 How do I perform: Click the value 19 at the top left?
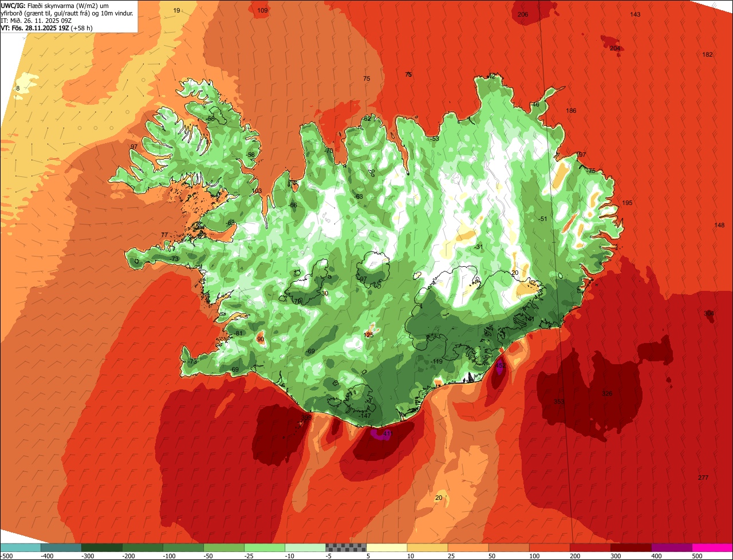click(176, 10)
